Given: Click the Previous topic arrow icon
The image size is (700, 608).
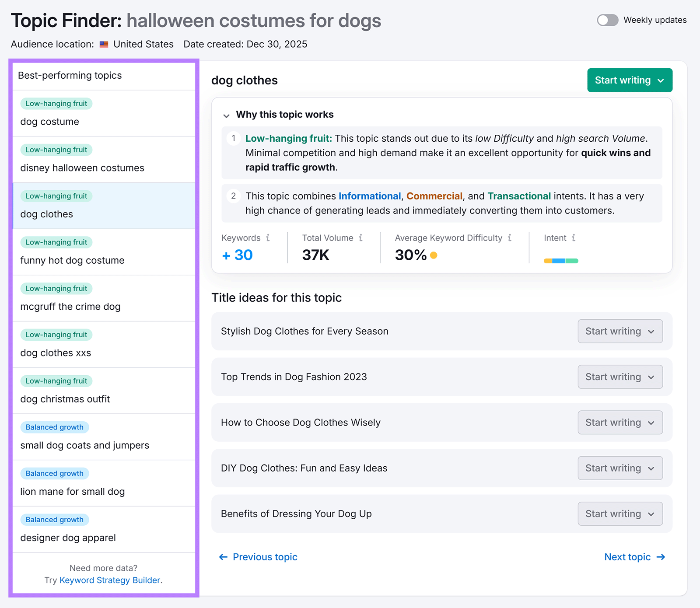Looking at the screenshot, I should point(224,557).
